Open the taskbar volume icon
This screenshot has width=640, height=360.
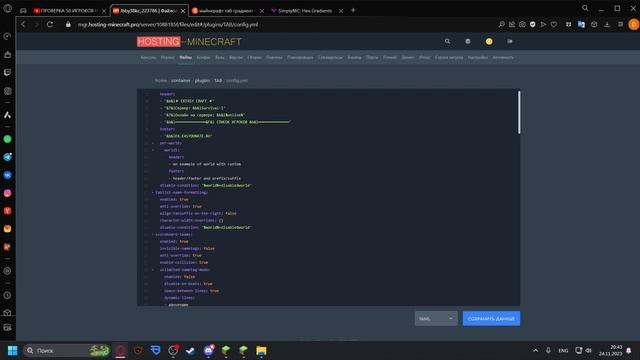coord(588,350)
